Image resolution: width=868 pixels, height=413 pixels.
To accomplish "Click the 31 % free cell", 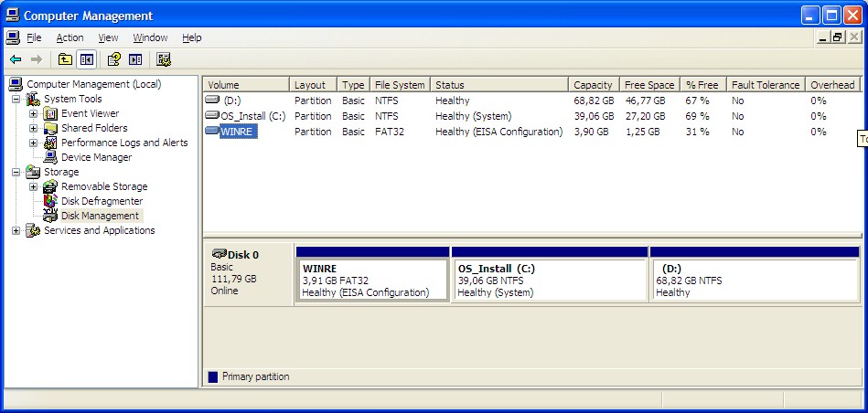I will point(698,132).
